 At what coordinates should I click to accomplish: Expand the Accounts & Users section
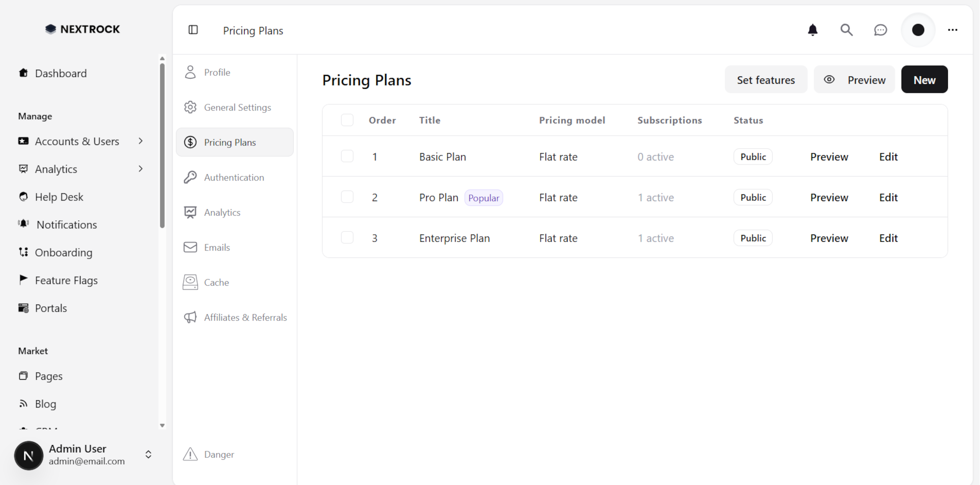pyautogui.click(x=140, y=141)
